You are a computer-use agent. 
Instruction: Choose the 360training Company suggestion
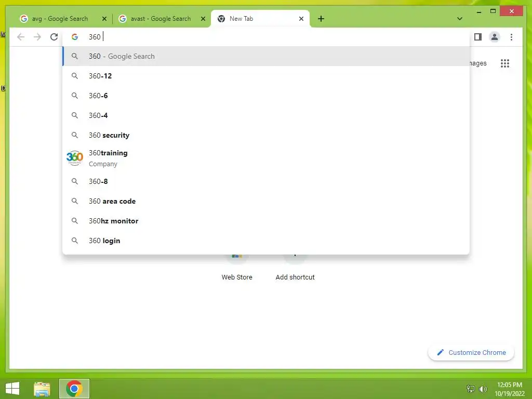point(266,158)
